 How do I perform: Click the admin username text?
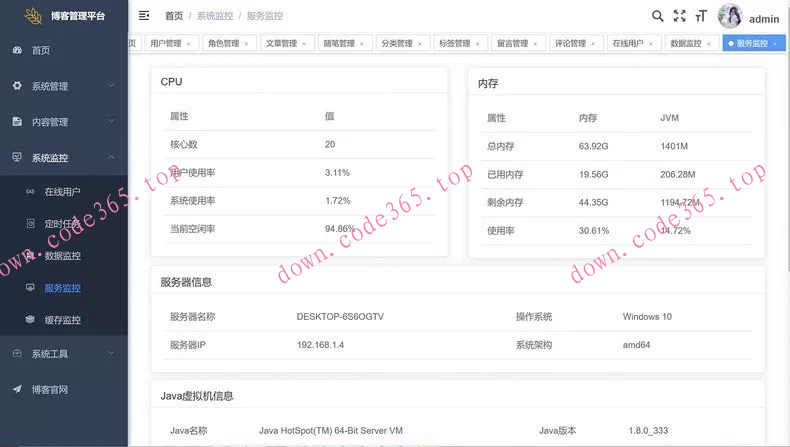764,19
